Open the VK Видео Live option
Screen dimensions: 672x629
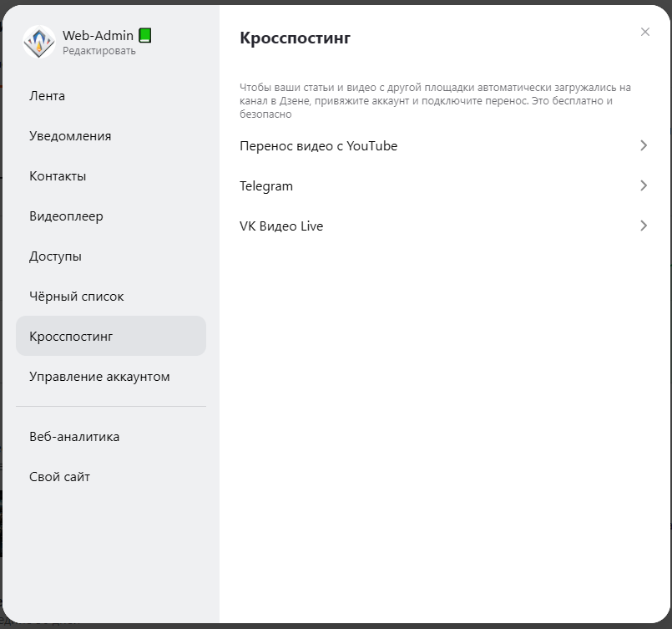coord(443,226)
